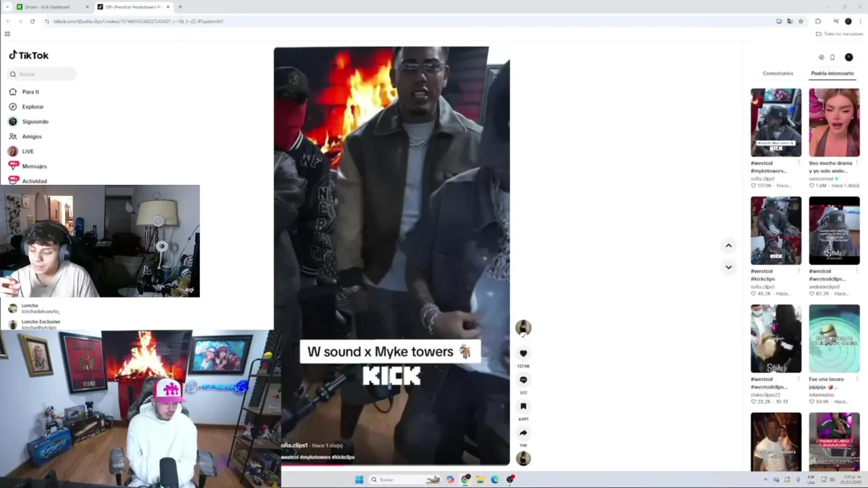The width and height of the screenshot is (868, 488).
Task: Open a new browser tab
Action: (x=180, y=7)
